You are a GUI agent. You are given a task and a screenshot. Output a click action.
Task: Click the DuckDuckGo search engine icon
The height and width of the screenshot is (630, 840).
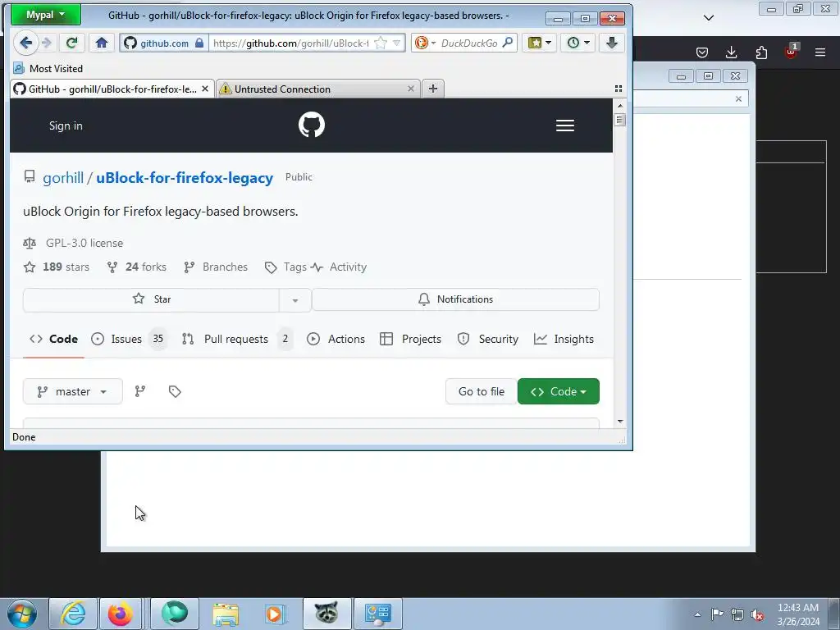422,43
